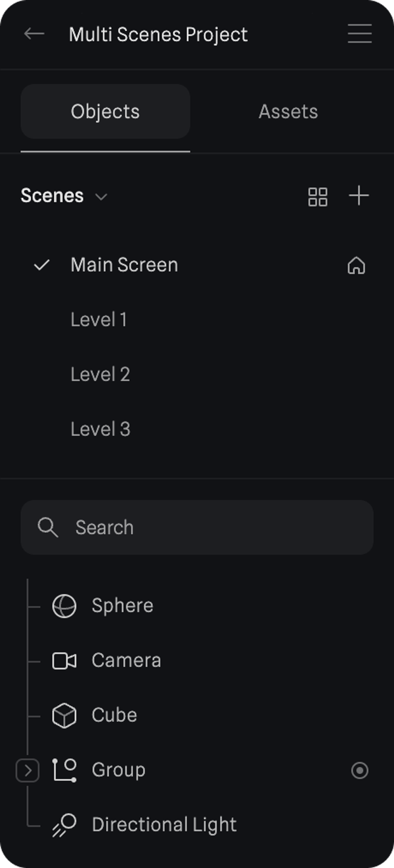The height and width of the screenshot is (868, 394).
Task: Open the hamburger menu
Action: point(359,33)
